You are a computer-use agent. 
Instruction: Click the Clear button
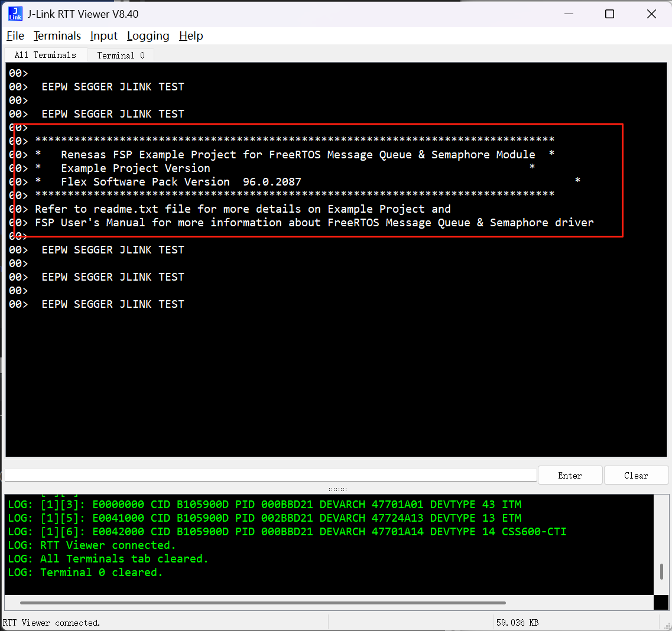(x=636, y=476)
